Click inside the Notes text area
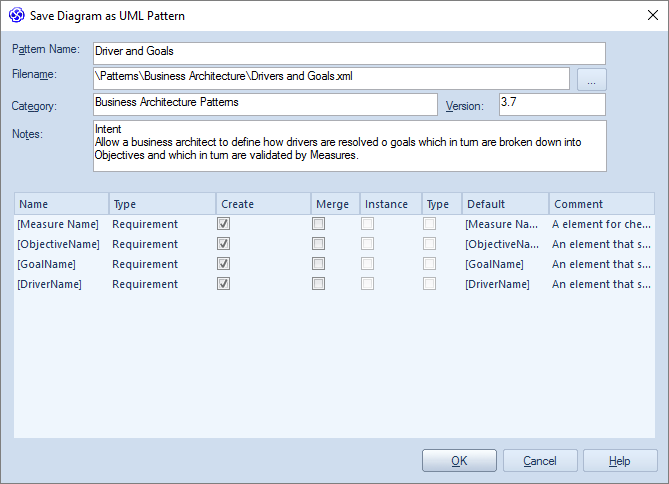669x484 pixels. [x=349, y=146]
